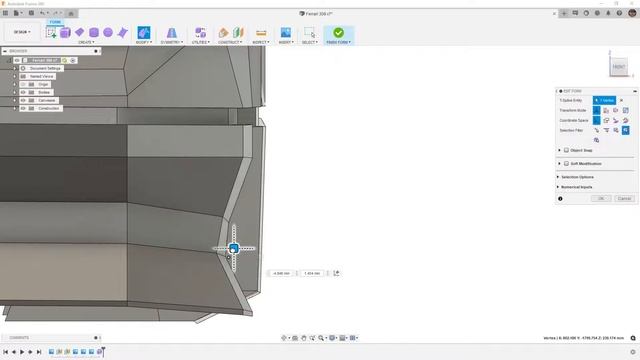
Task: Toggle visibility of Bodies folder
Action: [23, 92]
